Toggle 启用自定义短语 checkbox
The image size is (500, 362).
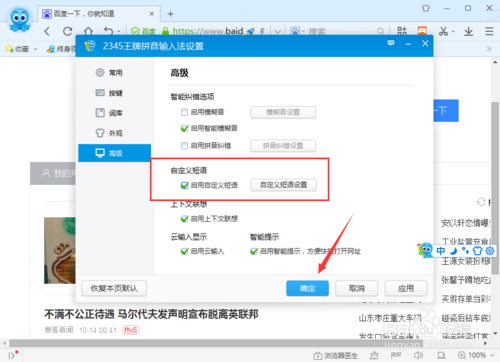tap(184, 185)
